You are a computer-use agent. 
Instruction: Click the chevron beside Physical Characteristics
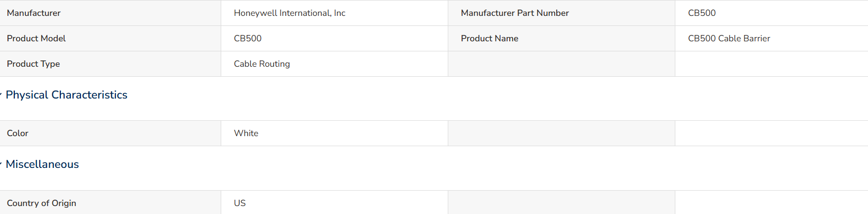coord(1,95)
